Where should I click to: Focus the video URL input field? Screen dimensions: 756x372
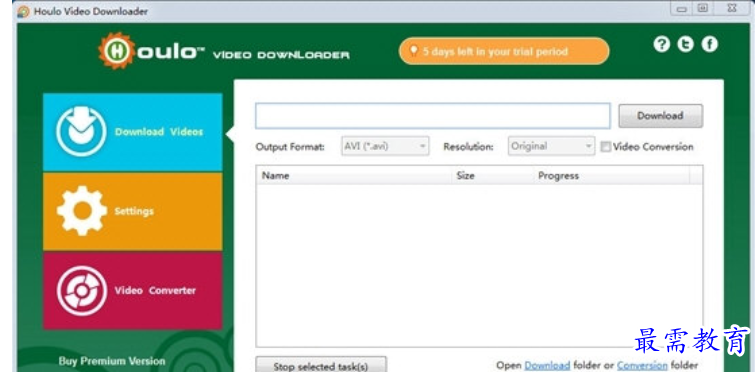click(x=432, y=116)
